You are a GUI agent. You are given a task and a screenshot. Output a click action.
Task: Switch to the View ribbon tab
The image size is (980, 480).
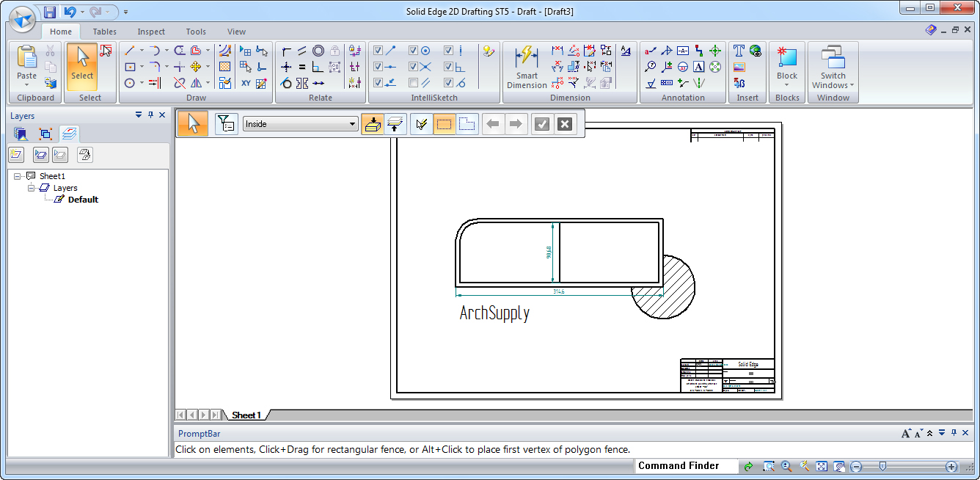(236, 32)
